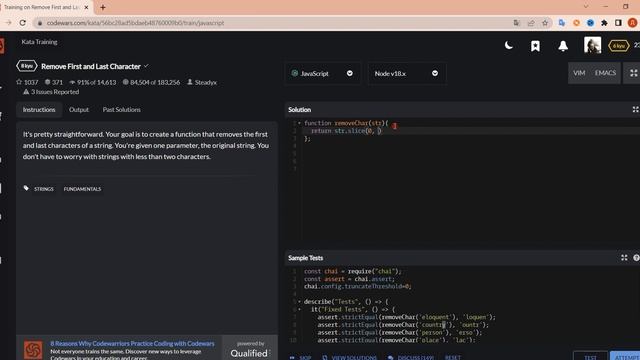The width and height of the screenshot is (640, 360).
Task: Click the SKIP button
Action: (300, 357)
